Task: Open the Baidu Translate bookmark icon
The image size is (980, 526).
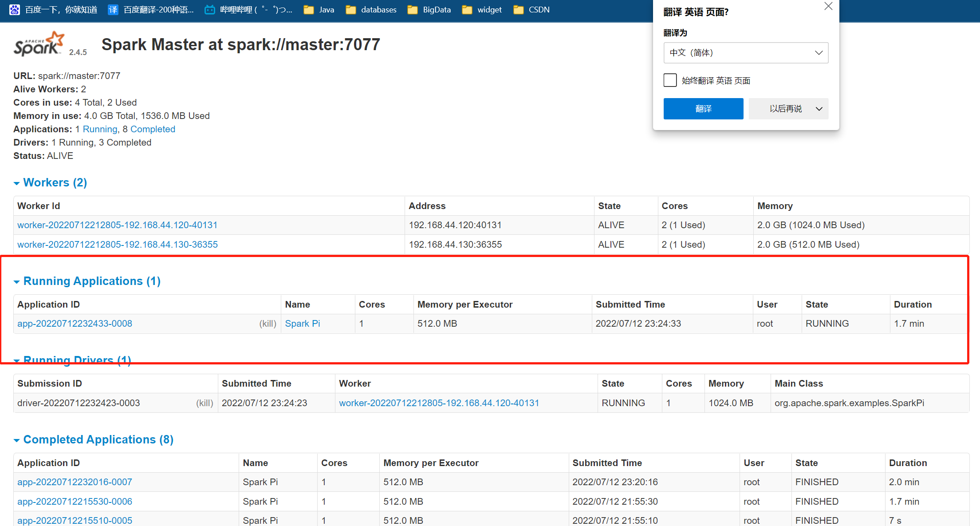Action: click(113, 10)
